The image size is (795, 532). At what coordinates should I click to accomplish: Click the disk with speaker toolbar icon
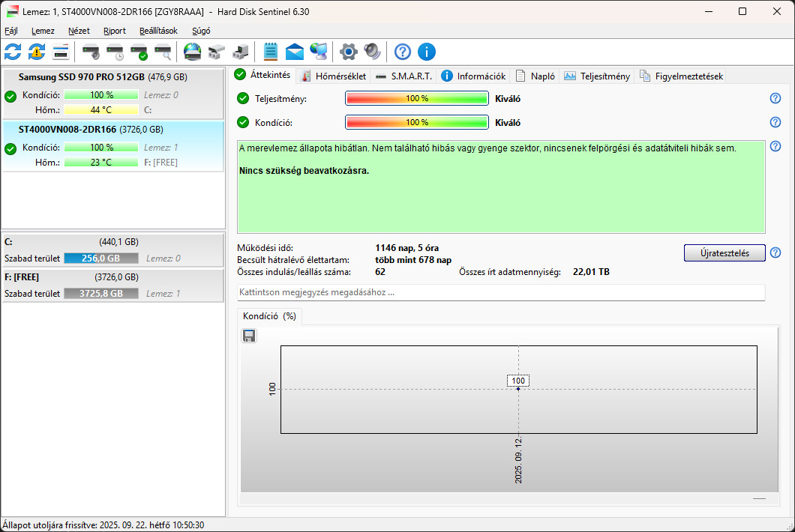coord(91,52)
